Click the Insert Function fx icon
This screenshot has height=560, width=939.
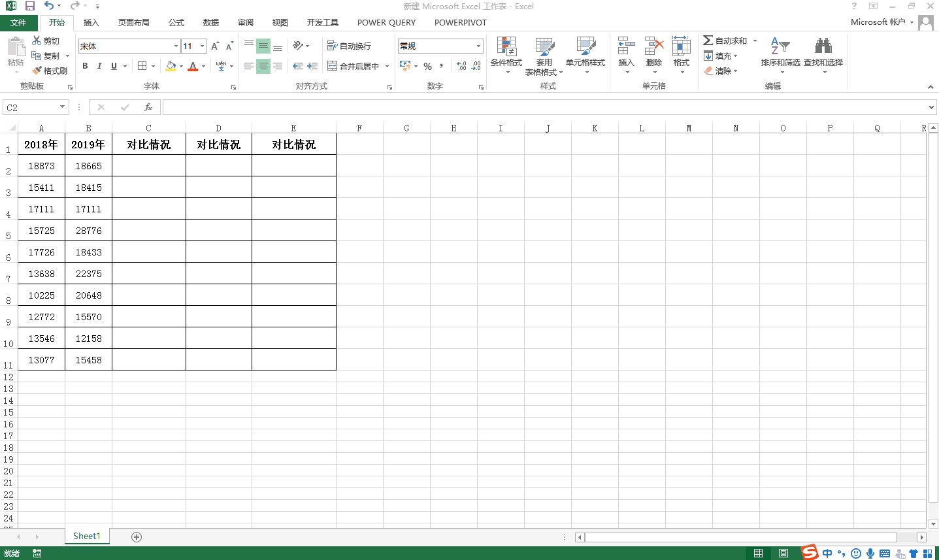(x=148, y=107)
